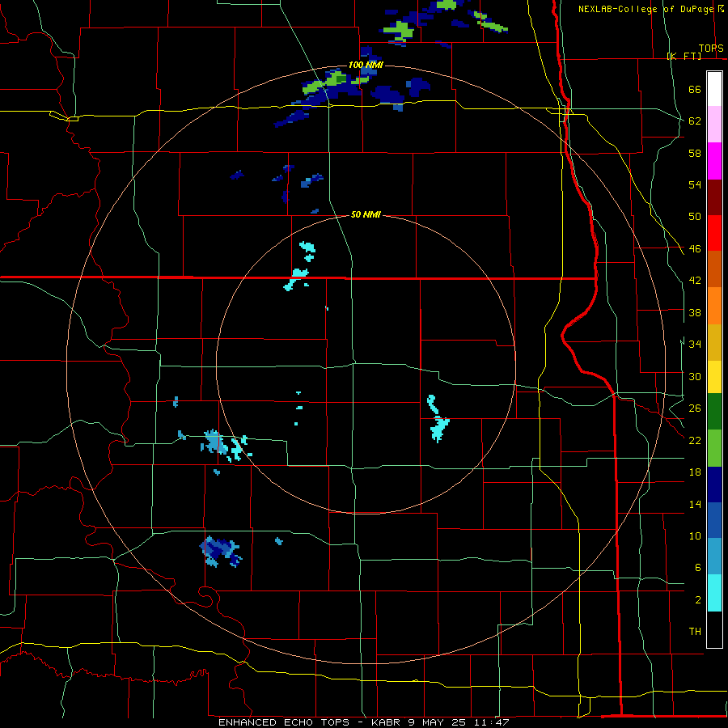Click the medium blue legend swatch
This screenshot has height=728, width=728.
click(714, 520)
